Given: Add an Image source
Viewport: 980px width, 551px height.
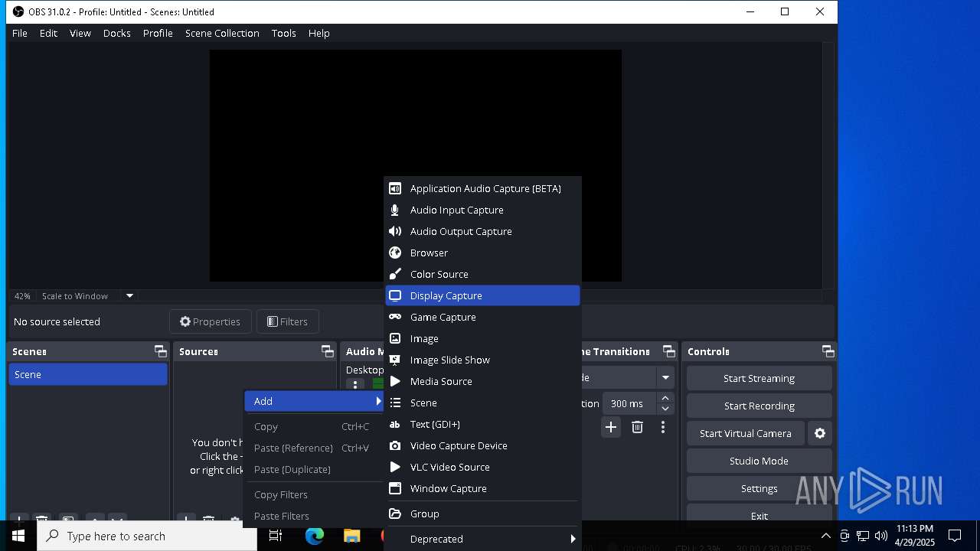Looking at the screenshot, I should tap(482, 338).
